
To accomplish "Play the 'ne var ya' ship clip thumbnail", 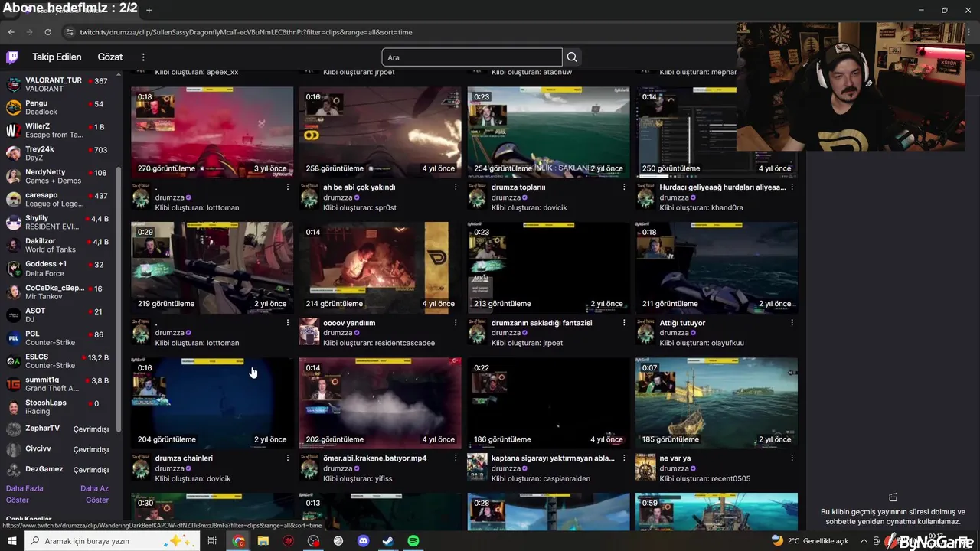I will [717, 403].
